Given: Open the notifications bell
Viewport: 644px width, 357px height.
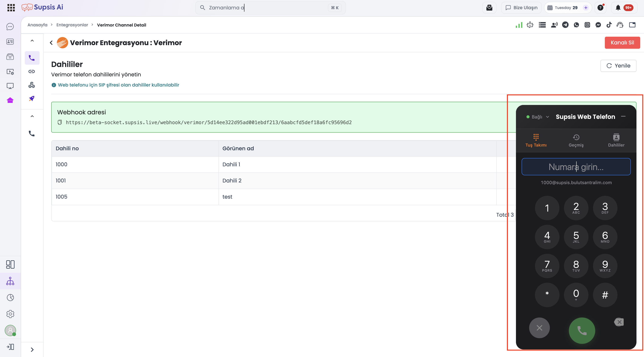Looking at the screenshot, I should [x=618, y=8].
